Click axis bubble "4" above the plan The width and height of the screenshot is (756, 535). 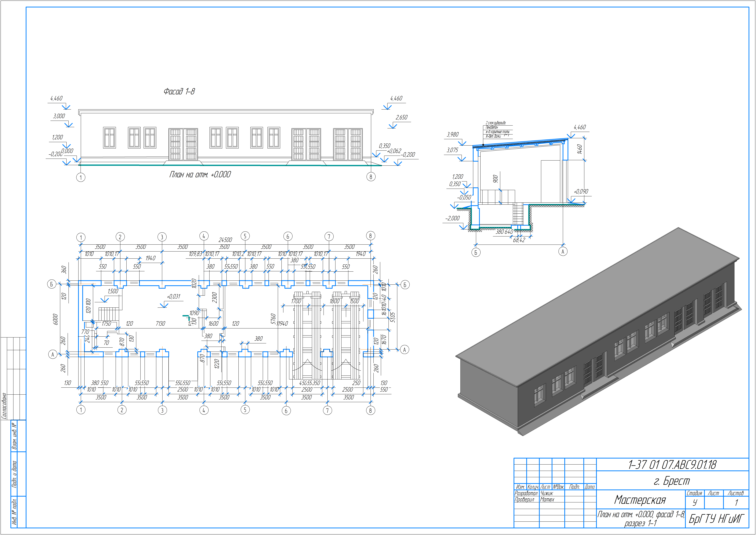tap(204, 236)
